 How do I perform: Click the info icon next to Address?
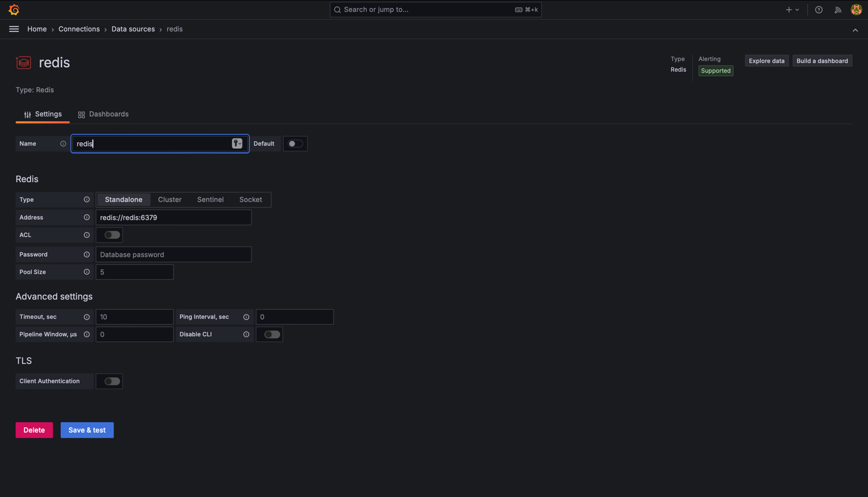point(87,218)
